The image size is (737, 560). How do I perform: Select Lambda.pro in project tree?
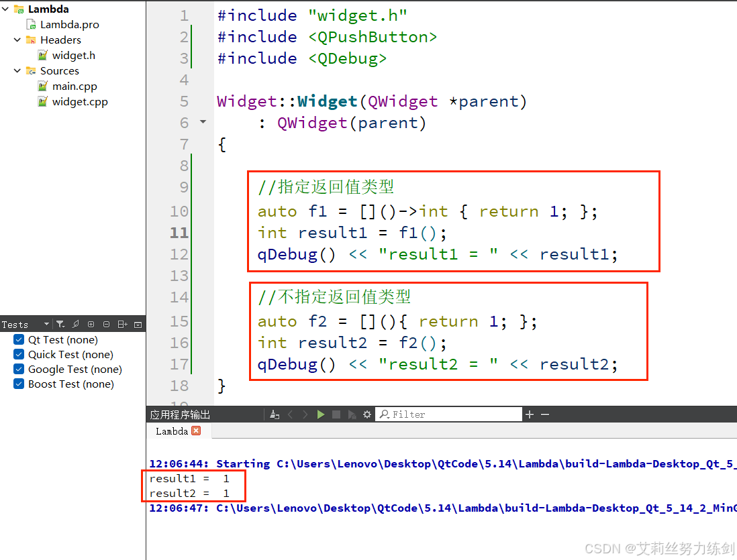70,24
